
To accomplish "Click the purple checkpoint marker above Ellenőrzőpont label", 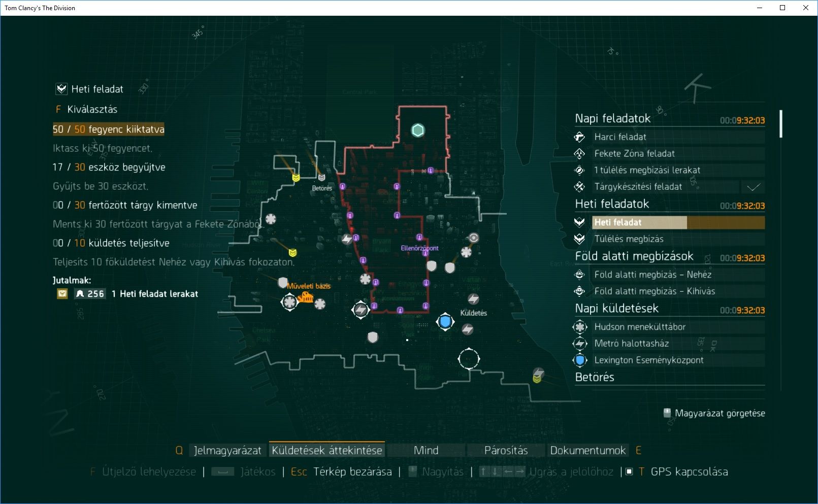I will point(419,237).
